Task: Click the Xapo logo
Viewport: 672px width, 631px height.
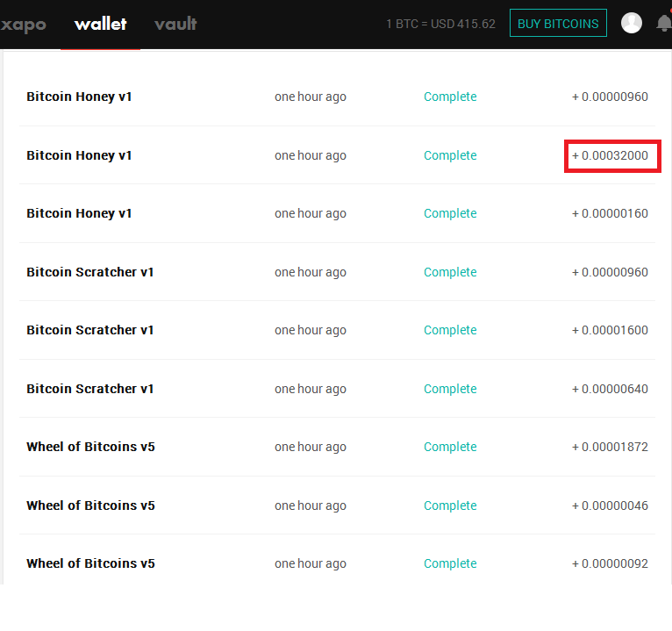Action: (24, 24)
